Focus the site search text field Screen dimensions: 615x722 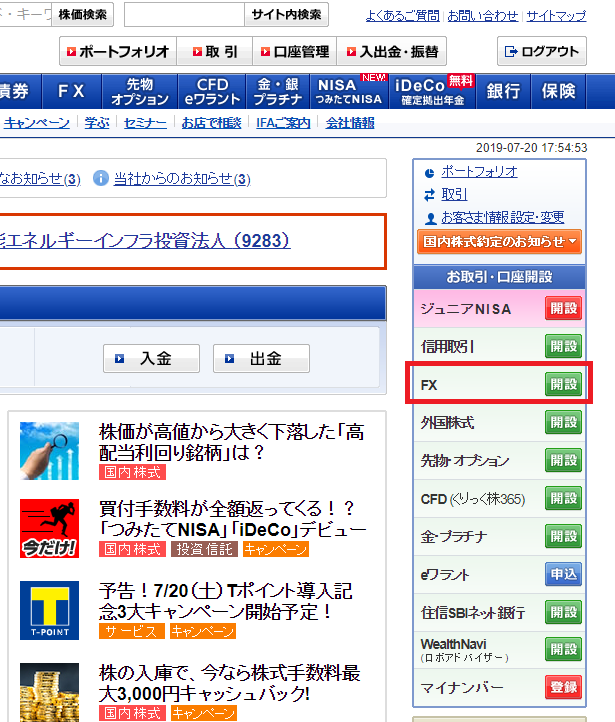(184, 15)
